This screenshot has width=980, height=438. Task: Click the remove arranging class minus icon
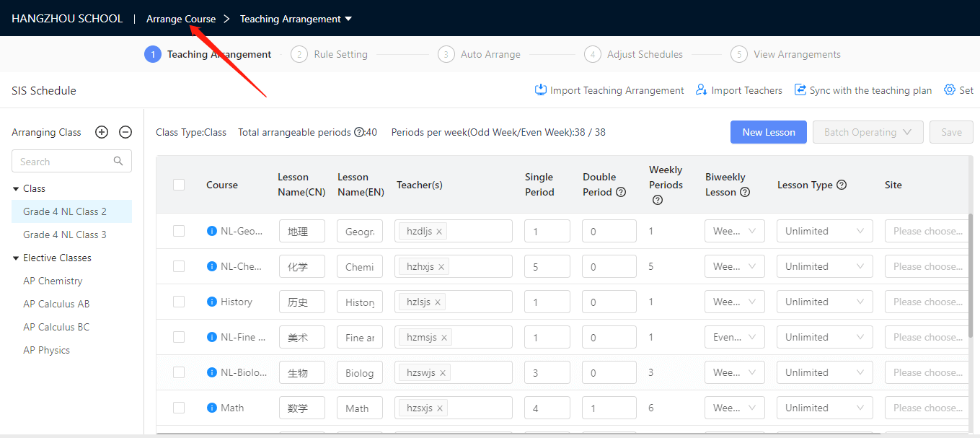[x=125, y=132]
